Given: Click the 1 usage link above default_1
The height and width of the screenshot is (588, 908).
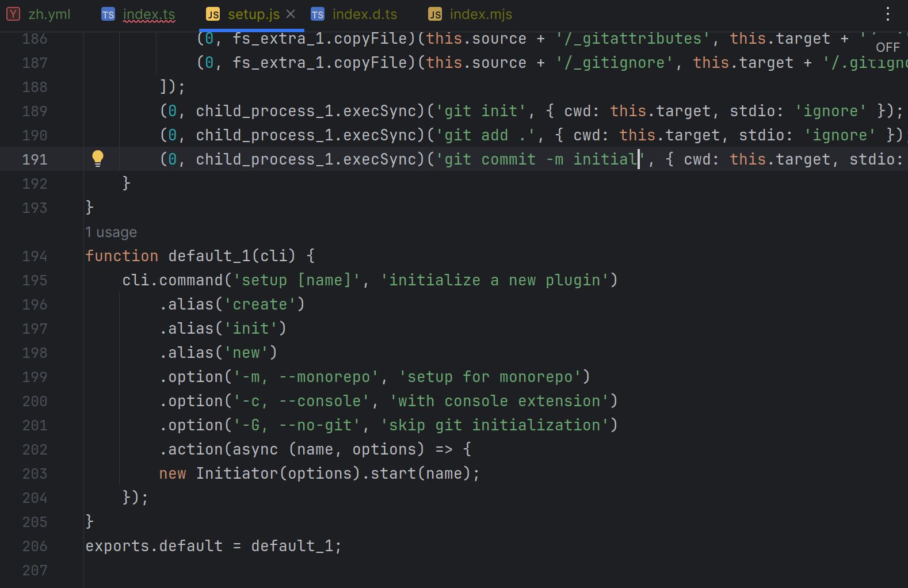Looking at the screenshot, I should pos(111,232).
